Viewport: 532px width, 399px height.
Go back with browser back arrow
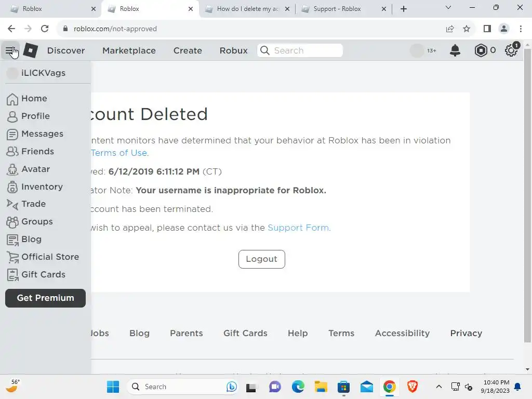click(11, 29)
